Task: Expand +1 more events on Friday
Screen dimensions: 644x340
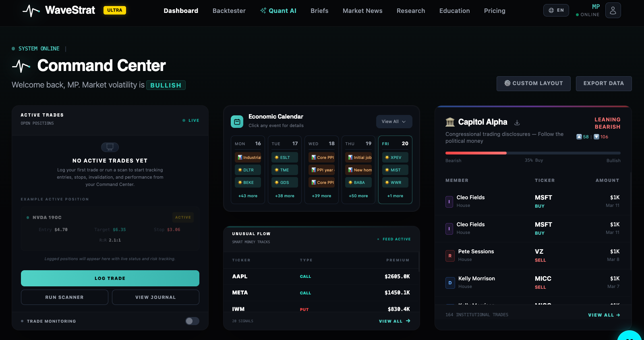Action: [x=395, y=196]
